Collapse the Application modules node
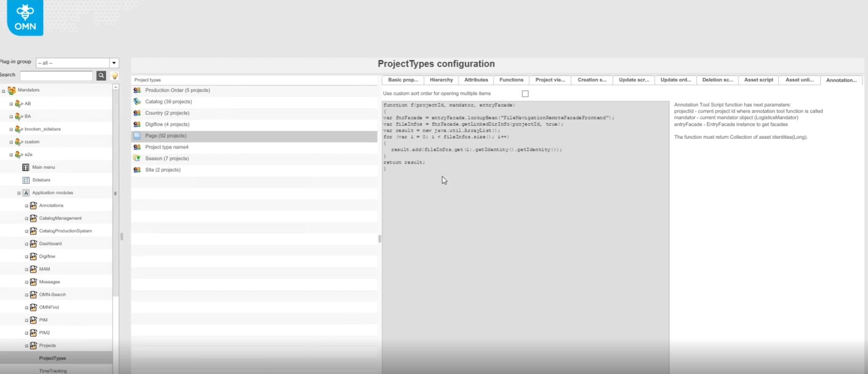The width and height of the screenshot is (868, 374). pyautogui.click(x=19, y=193)
